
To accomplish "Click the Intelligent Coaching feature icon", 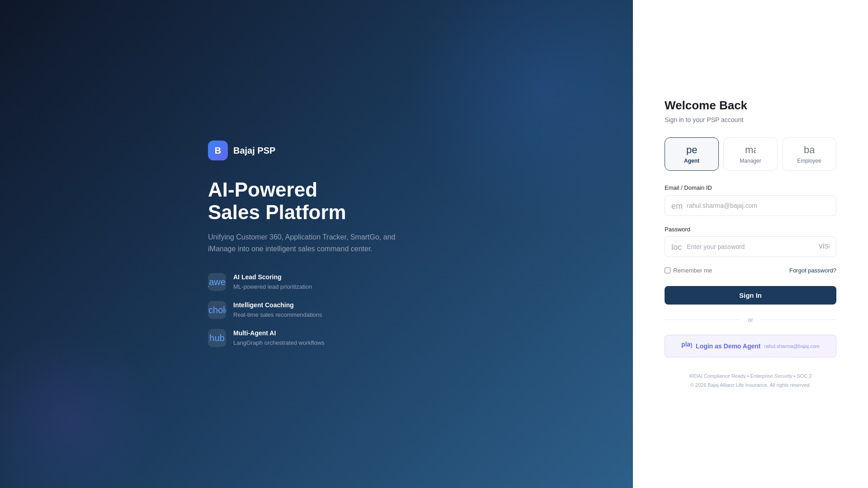I will click(217, 310).
